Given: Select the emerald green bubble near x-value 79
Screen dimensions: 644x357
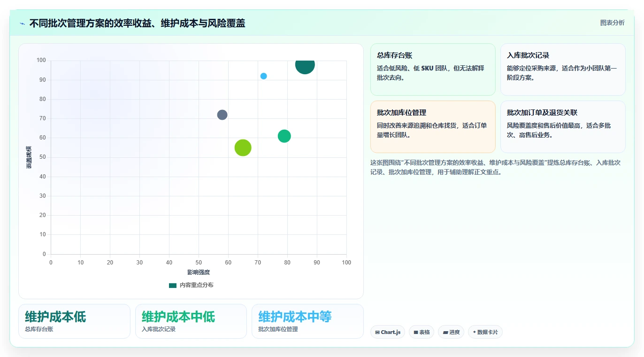Looking at the screenshot, I should coord(284,136).
